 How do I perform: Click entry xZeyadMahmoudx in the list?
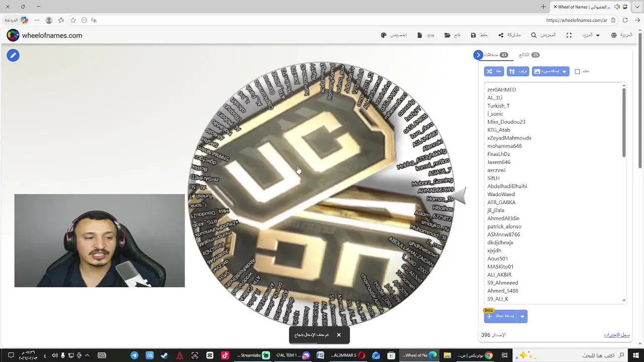pyautogui.click(x=509, y=138)
